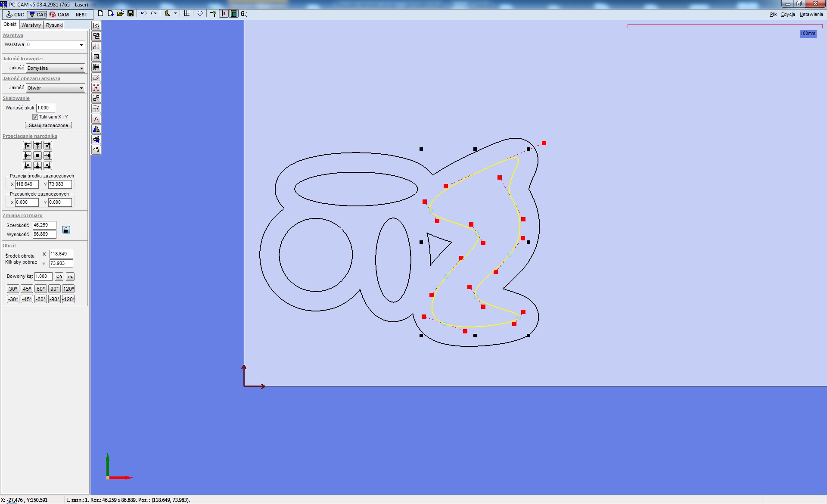This screenshot has height=504, width=827.
Task: Undo the last action
Action: click(144, 14)
